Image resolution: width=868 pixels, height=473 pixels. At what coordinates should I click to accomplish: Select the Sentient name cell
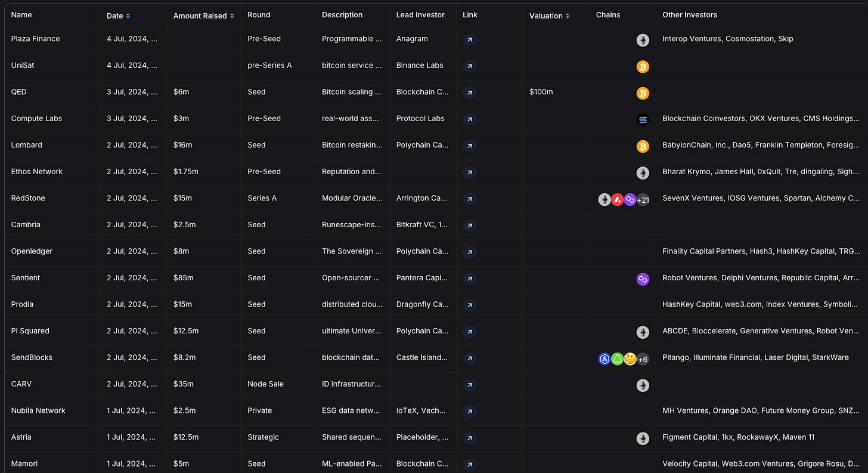point(26,278)
